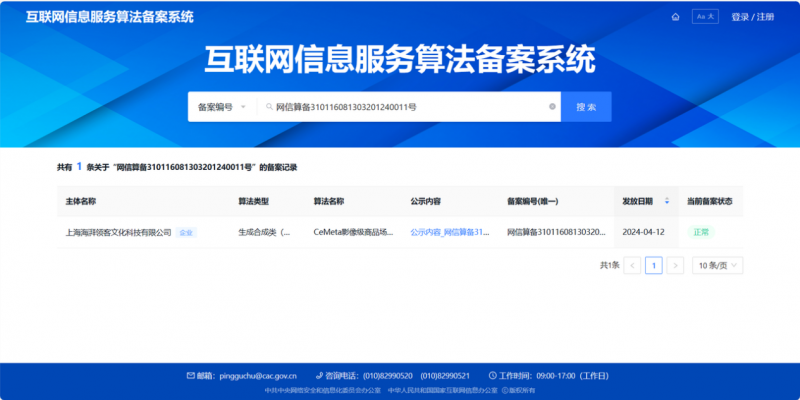Click the 2024-04-12 date cell
Viewport: 800px width, 400px height.
643,233
